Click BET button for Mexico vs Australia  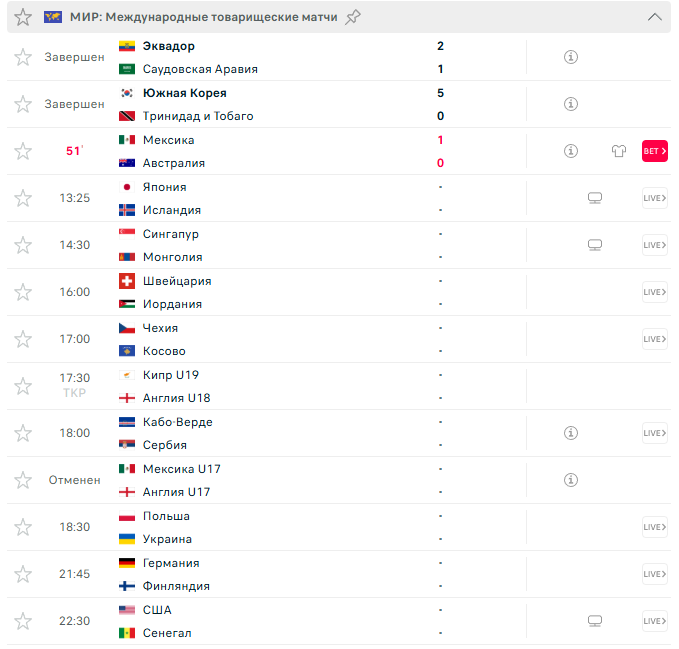pos(654,151)
